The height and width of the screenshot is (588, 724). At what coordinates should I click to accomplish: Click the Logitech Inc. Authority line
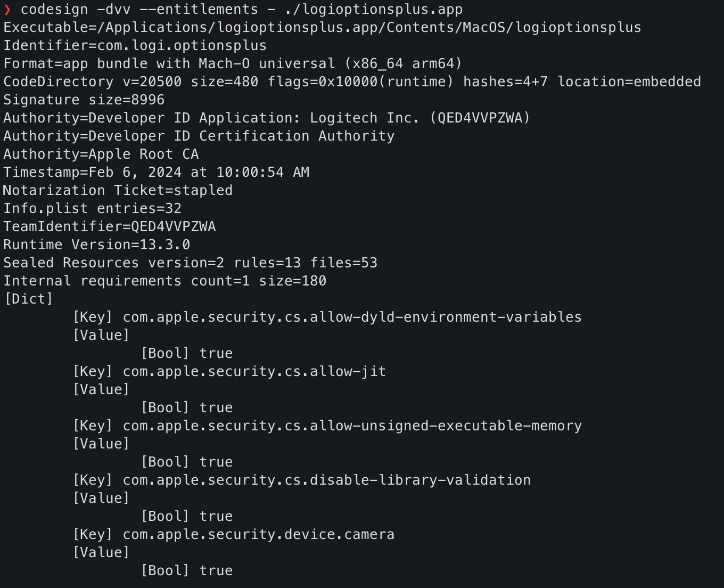click(x=266, y=118)
